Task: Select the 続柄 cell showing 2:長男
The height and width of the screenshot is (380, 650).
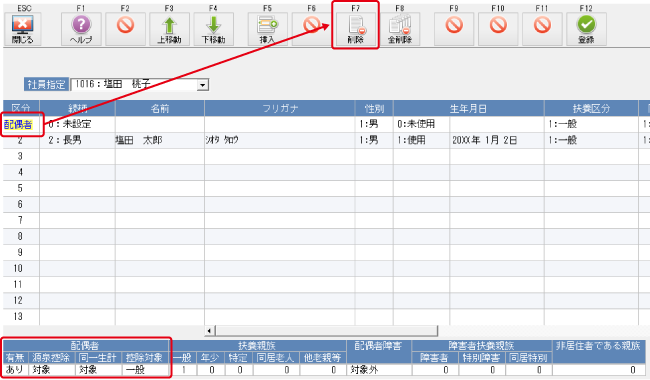Action: coord(77,140)
